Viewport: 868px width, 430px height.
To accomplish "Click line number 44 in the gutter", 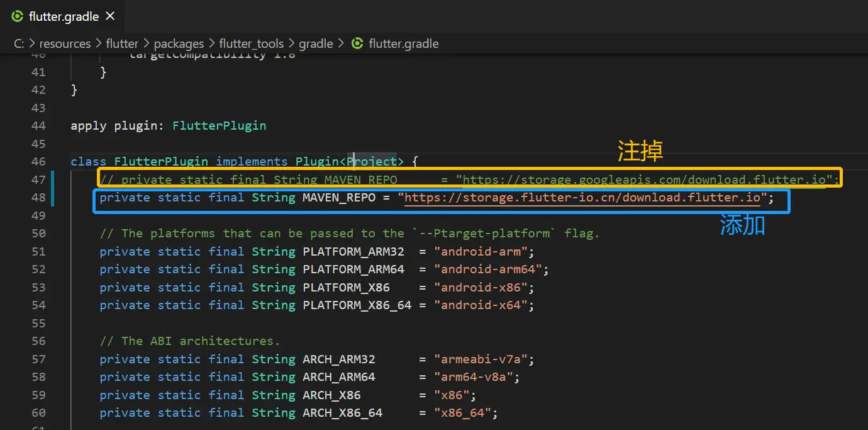I will click(38, 126).
